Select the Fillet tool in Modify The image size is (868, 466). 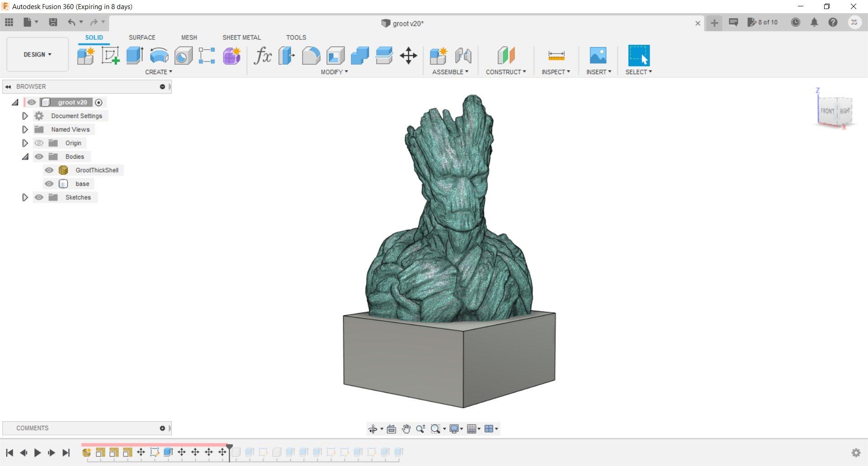(311, 55)
